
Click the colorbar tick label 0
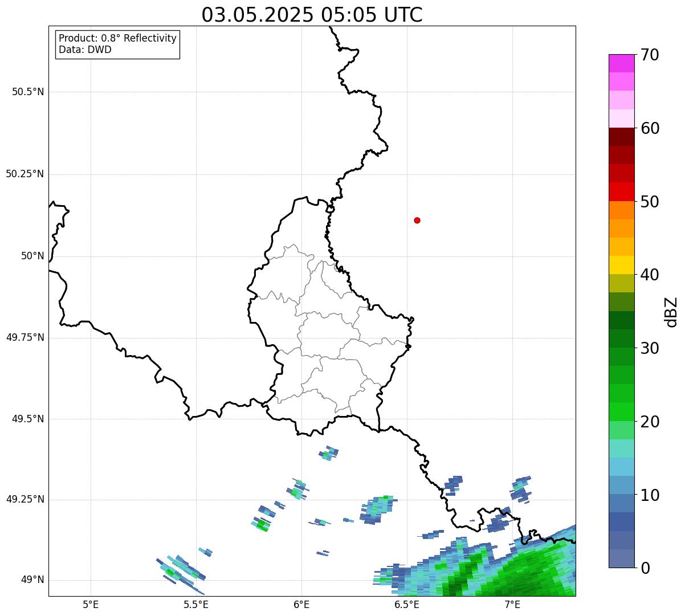pos(645,568)
